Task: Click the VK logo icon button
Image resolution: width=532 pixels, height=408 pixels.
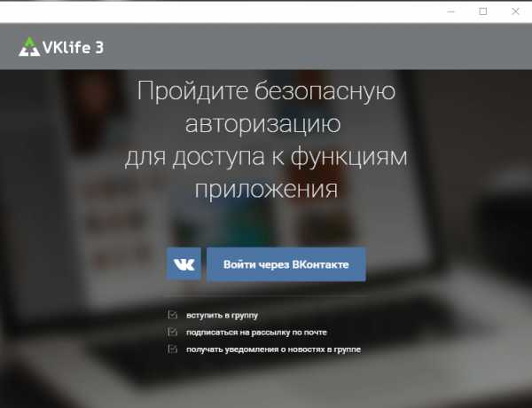Action: [x=184, y=264]
